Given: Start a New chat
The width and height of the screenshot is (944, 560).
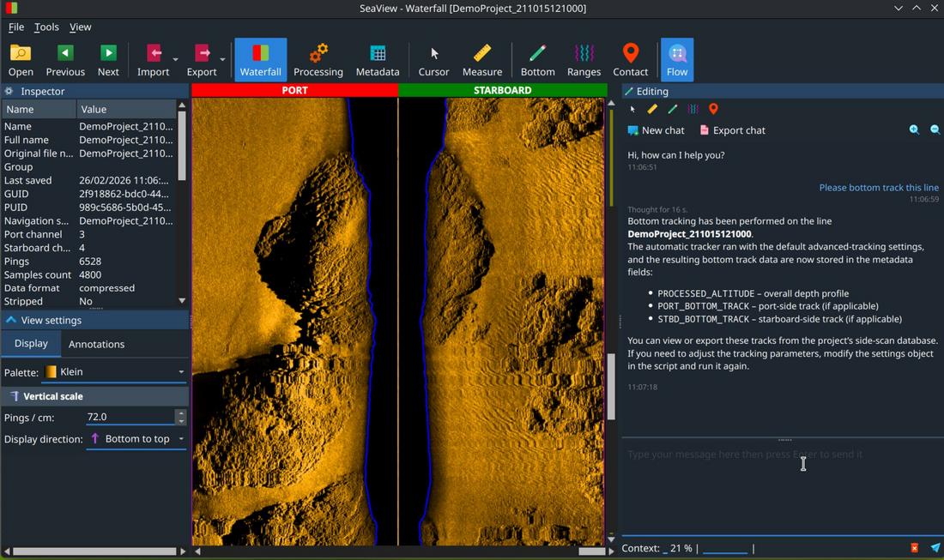Looking at the screenshot, I should [656, 130].
